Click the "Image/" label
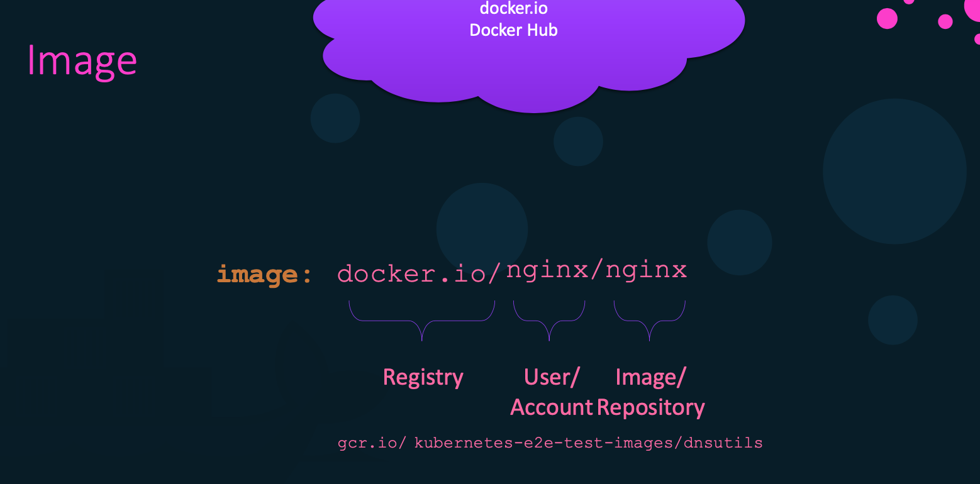Screen dimensions: 980x484 pyautogui.click(x=650, y=377)
